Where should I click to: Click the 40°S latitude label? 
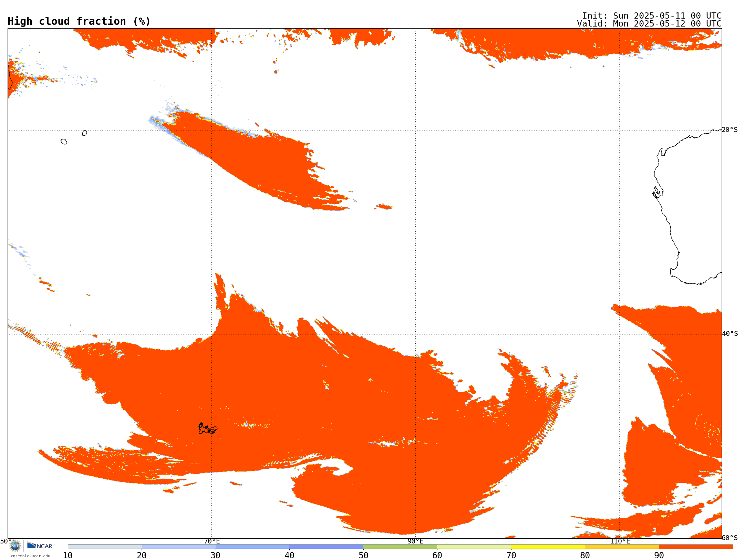[730, 334]
